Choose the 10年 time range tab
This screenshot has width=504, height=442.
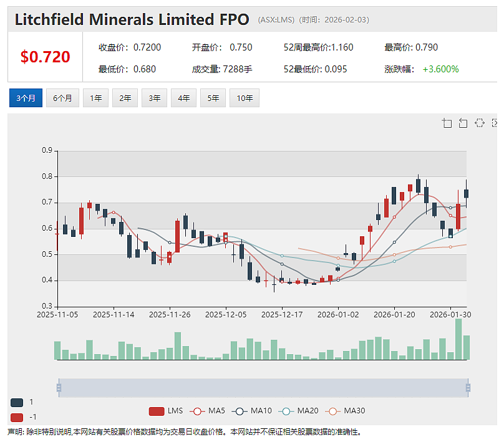point(245,98)
